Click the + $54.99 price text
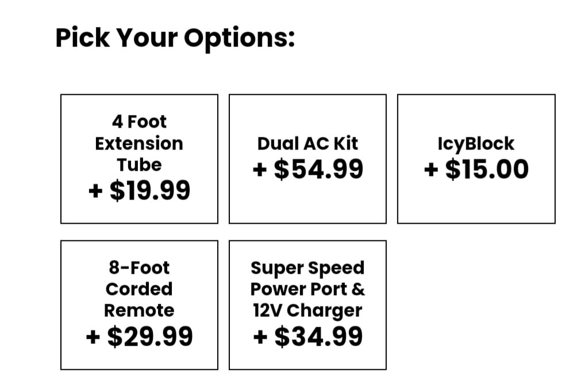This screenshot has height=391, width=588. tap(308, 169)
